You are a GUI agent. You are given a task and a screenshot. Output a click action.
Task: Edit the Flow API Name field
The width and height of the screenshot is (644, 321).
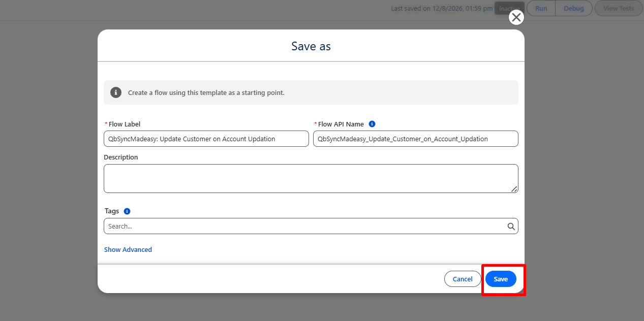tap(416, 139)
